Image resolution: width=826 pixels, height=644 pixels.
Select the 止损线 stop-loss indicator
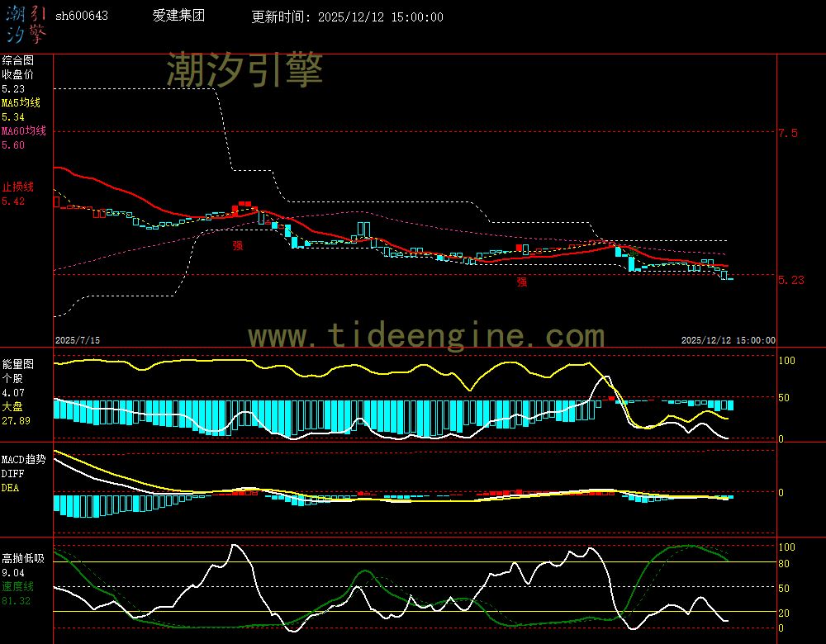point(16,187)
